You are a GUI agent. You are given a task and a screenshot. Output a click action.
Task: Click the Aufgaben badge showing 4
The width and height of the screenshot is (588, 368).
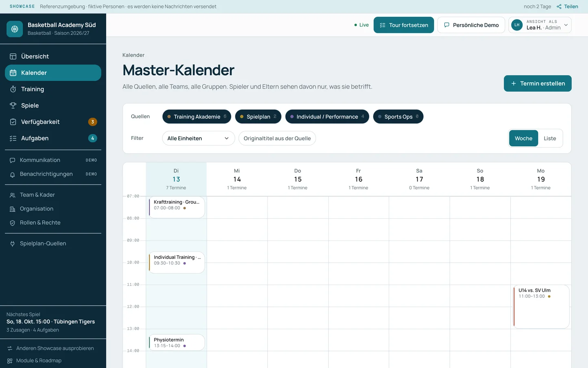(x=93, y=138)
